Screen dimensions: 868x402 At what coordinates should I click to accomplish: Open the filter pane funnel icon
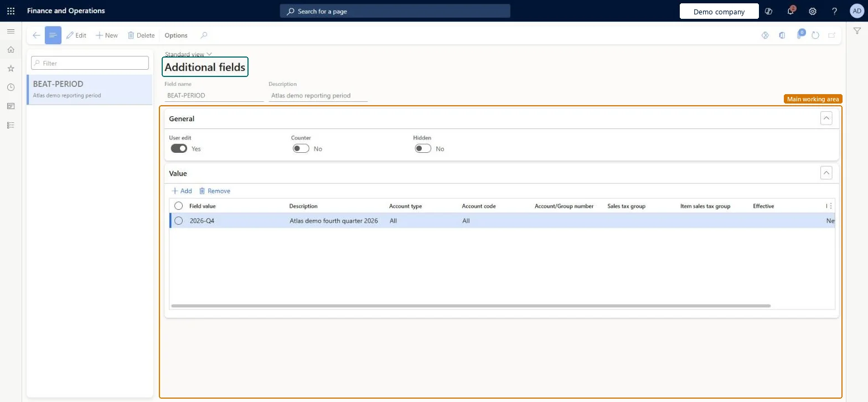[857, 32]
